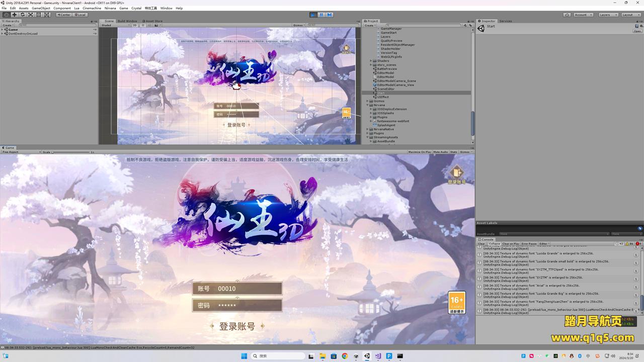Select the Scale tool in toolbar
644x362 pixels.
(30, 15)
